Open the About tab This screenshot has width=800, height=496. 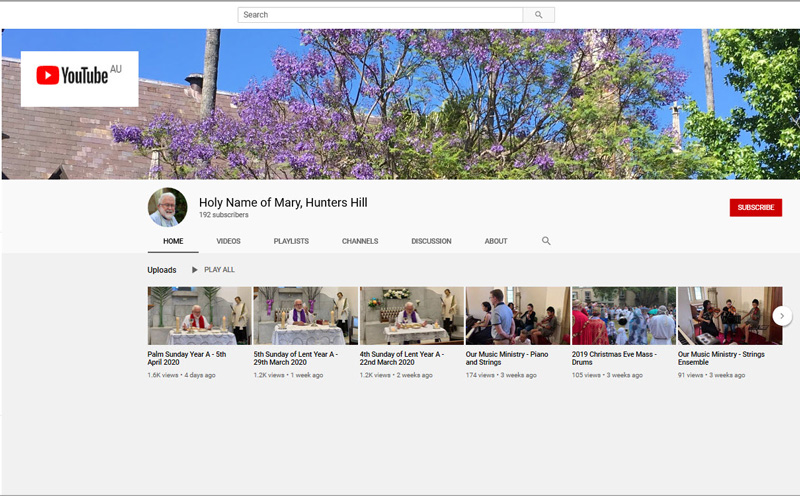[x=496, y=241]
